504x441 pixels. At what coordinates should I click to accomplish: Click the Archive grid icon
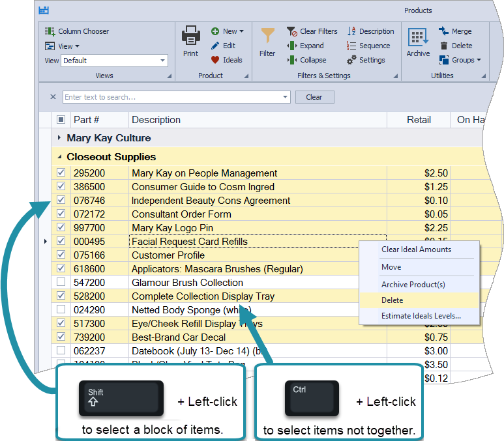click(418, 36)
